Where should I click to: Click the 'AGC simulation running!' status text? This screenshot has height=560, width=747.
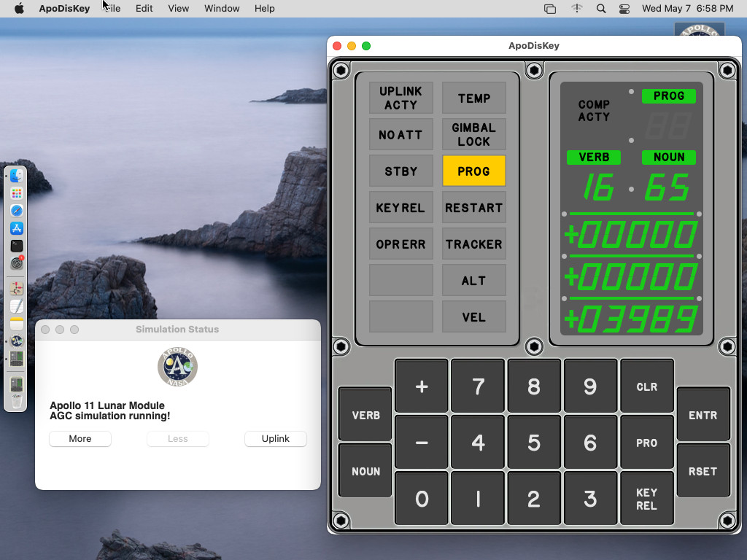point(110,416)
